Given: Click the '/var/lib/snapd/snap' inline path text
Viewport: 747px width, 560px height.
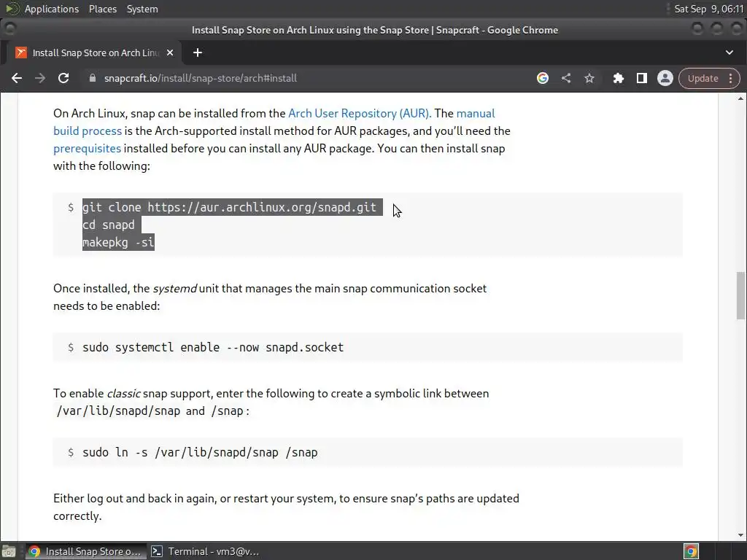Looking at the screenshot, I should click(118, 411).
